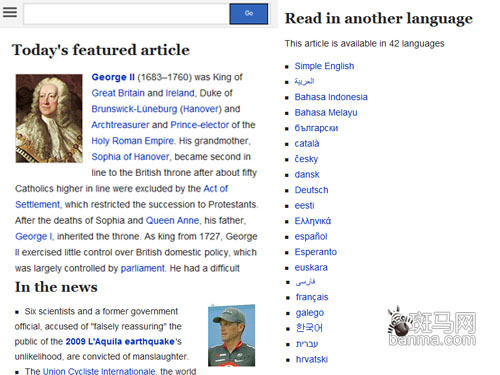The height and width of the screenshot is (375, 500).
Task: Select the Persian فارسی language link
Action: pos(305,282)
